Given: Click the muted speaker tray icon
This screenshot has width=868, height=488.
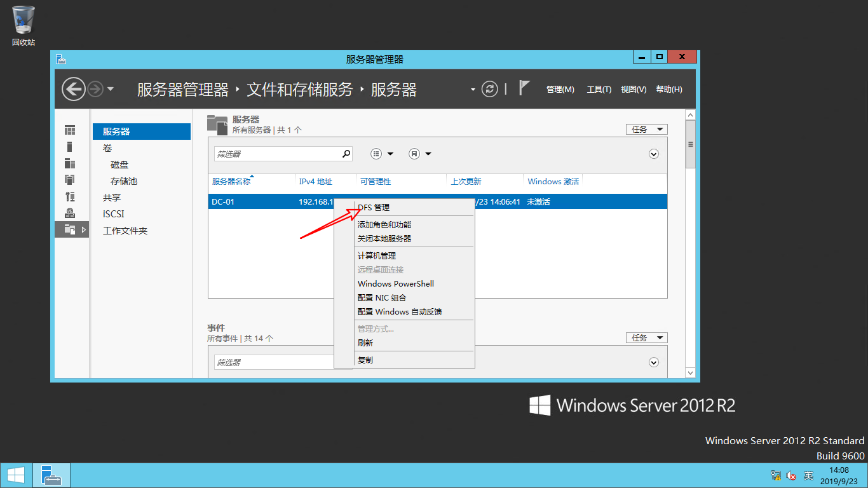Looking at the screenshot, I should (792, 475).
